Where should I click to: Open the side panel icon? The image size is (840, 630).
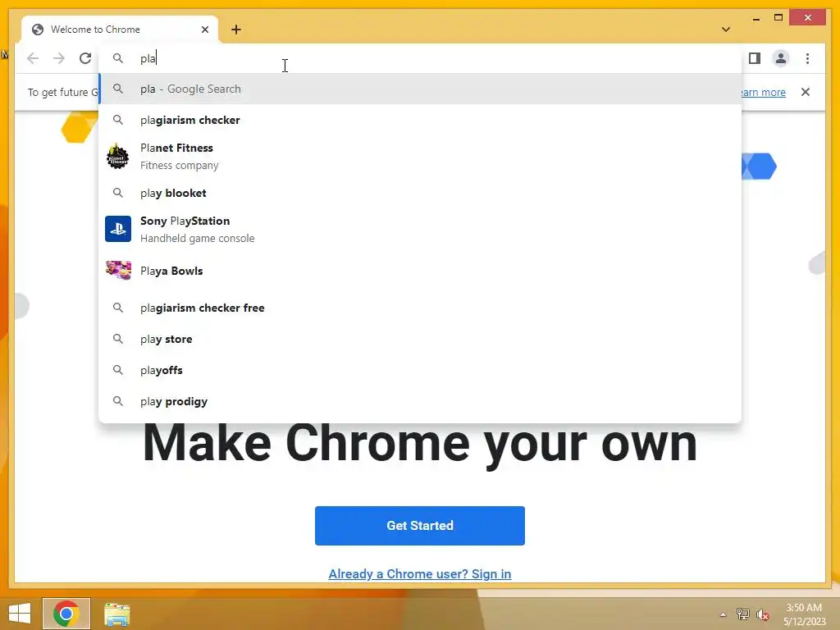coord(755,58)
